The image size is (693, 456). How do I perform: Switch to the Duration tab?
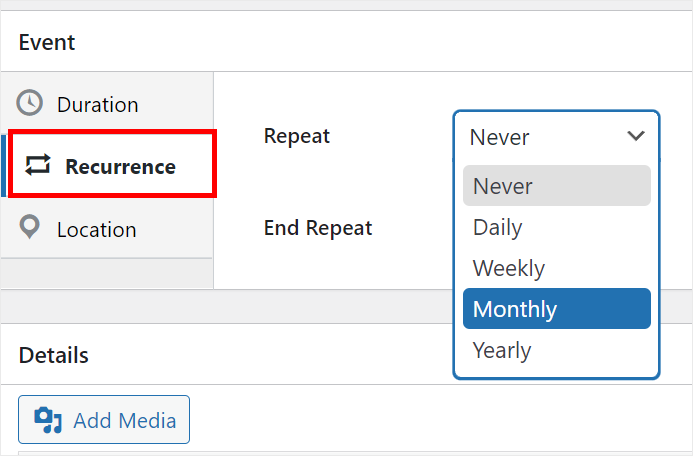[x=97, y=104]
